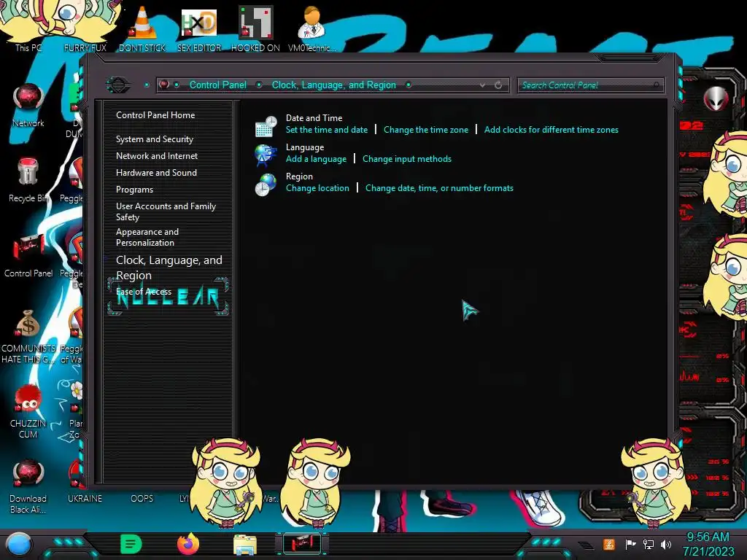Open the previous locations dropdown chevron
Viewport: 747px width, 560px height.
(483, 85)
